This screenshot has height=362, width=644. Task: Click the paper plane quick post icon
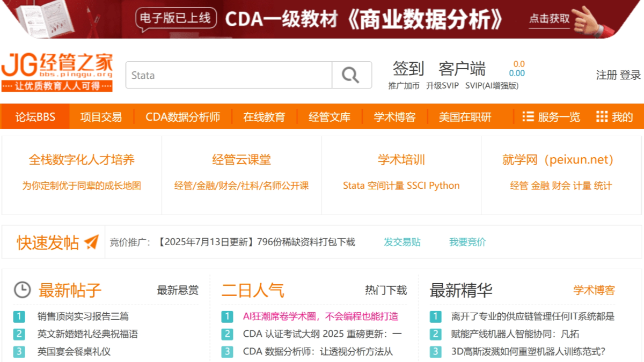pyautogui.click(x=92, y=242)
